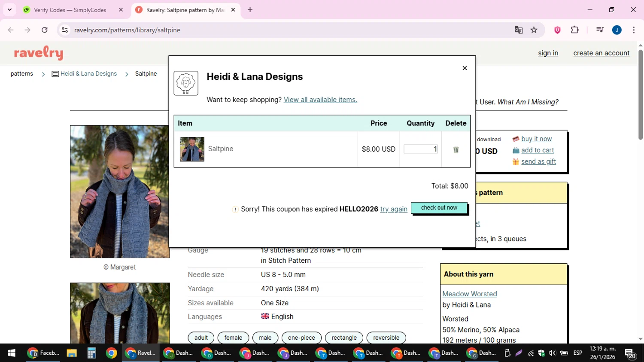
Task: Open View all available items link
Action: point(320,100)
